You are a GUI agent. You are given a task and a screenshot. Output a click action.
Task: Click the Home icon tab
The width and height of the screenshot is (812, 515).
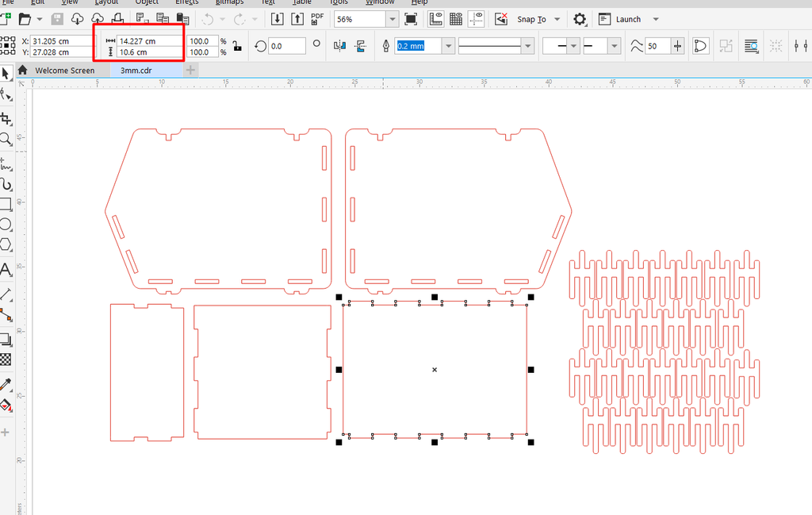pyautogui.click(x=22, y=70)
